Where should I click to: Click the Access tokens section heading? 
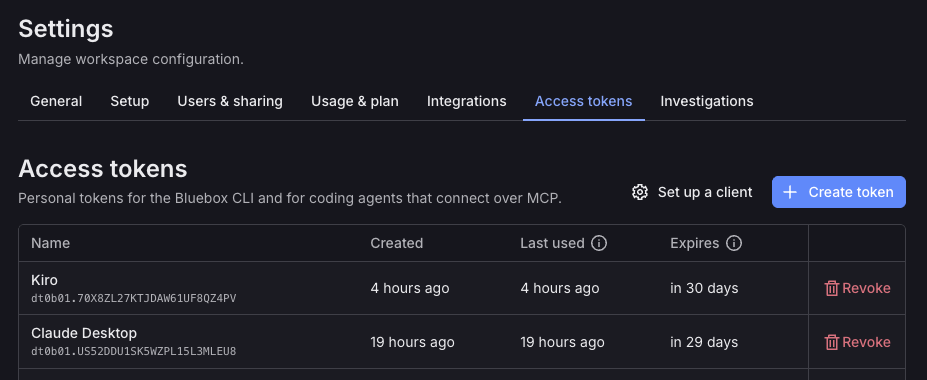[x=103, y=169]
